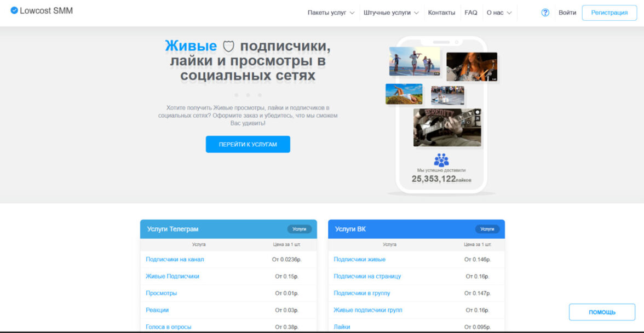The height and width of the screenshot is (333, 644).
Task: Click the Lowcost SMM site title
Action: 47,11
